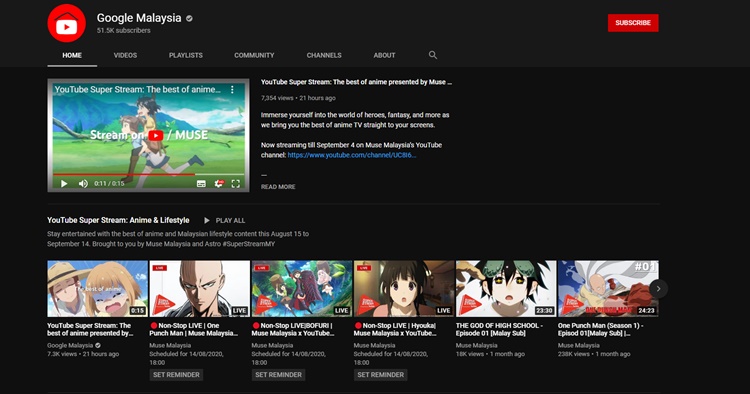Open the Playlists tab
Screen dimensions: 750x394
(186, 55)
